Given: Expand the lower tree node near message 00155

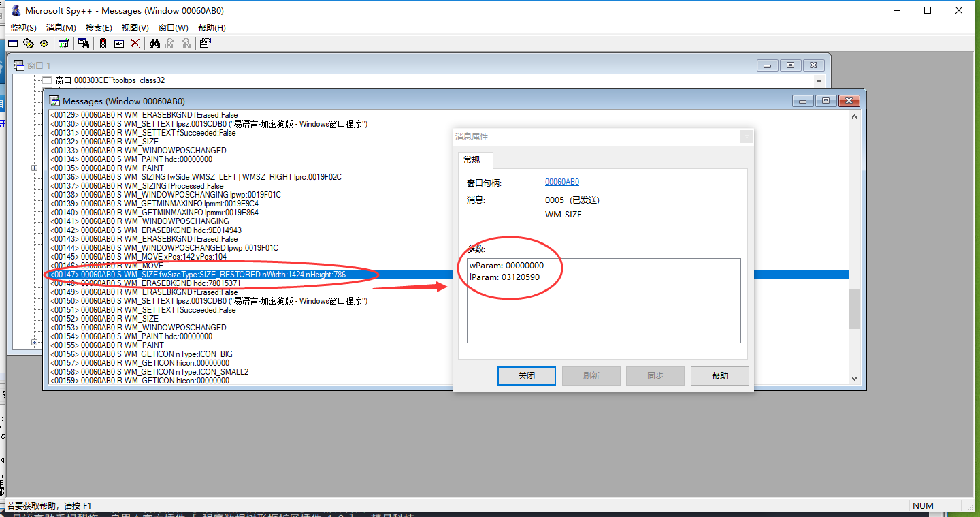Looking at the screenshot, I should 34,343.
